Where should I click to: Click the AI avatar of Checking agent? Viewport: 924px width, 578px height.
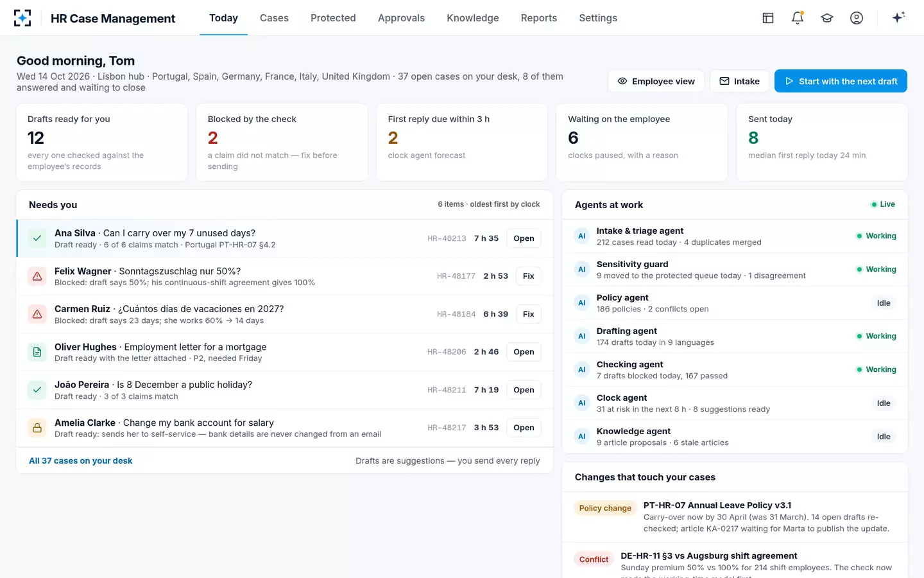[x=582, y=370]
